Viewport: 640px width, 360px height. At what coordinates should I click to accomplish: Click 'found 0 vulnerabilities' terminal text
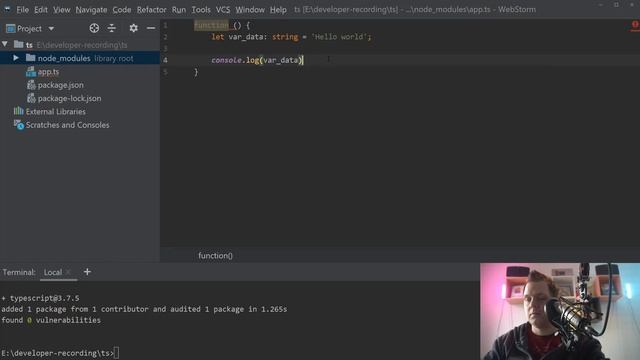(51, 320)
